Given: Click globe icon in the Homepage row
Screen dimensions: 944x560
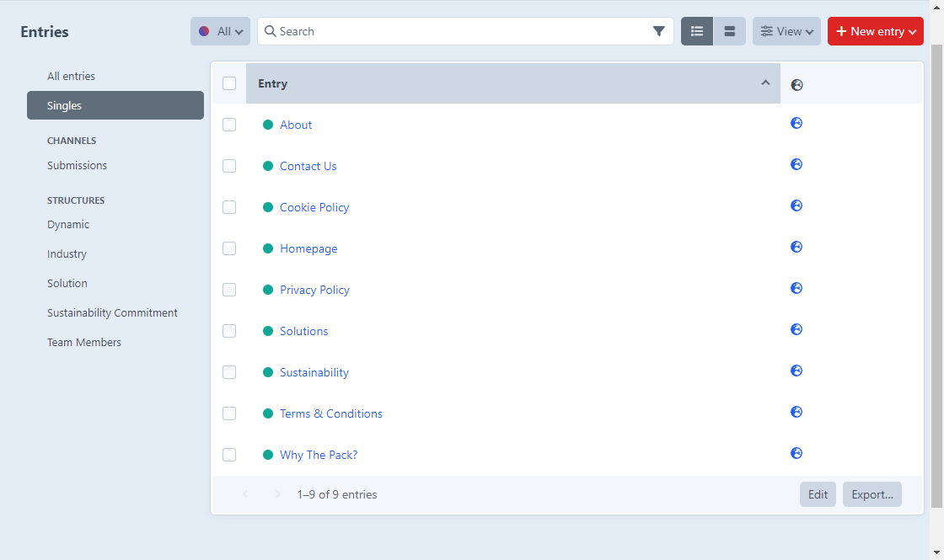Looking at the screenshot, I should coord(796,247).
